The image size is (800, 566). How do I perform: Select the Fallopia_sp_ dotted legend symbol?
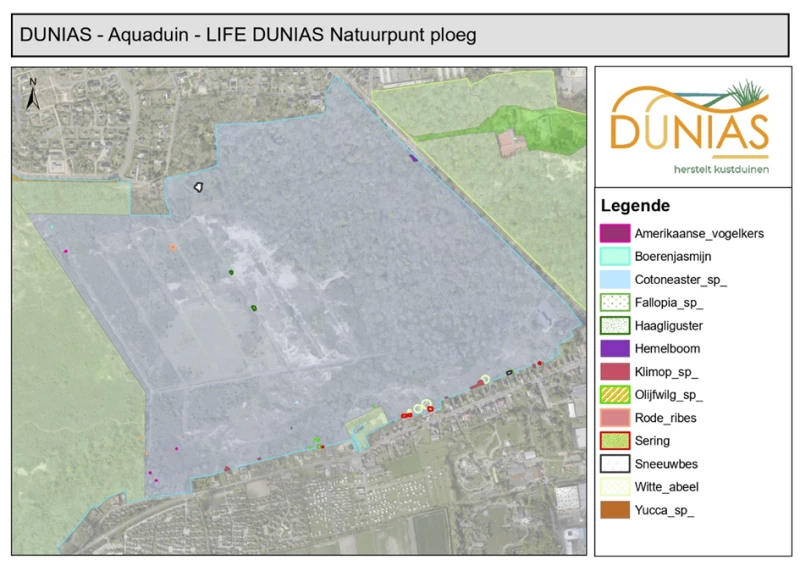[x=615, y=303]
